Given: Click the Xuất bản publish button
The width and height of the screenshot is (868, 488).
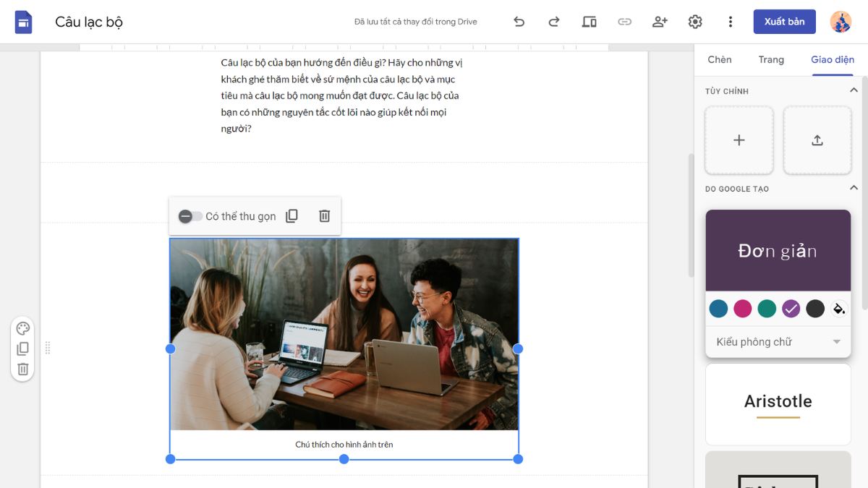Looking at the screenshot, I should pos(785,22).
